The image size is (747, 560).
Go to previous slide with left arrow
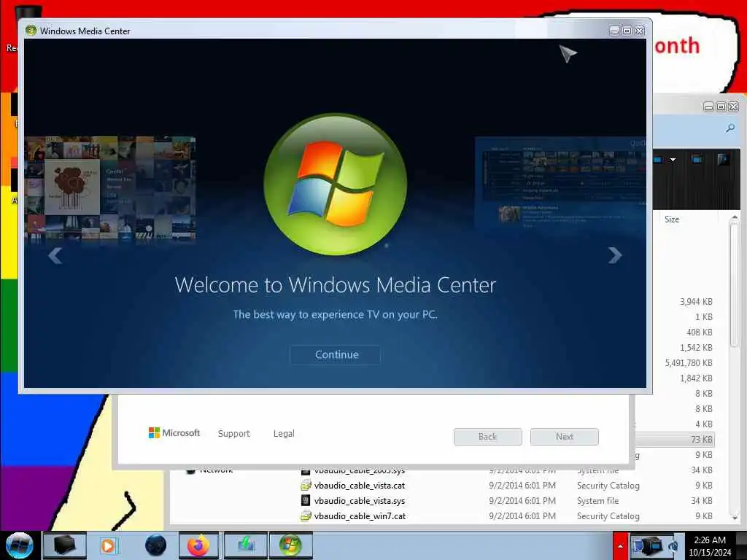coord(55,256)
